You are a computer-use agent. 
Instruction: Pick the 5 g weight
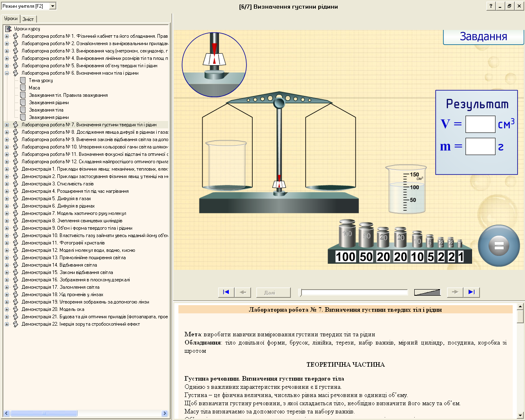[429, 241]
